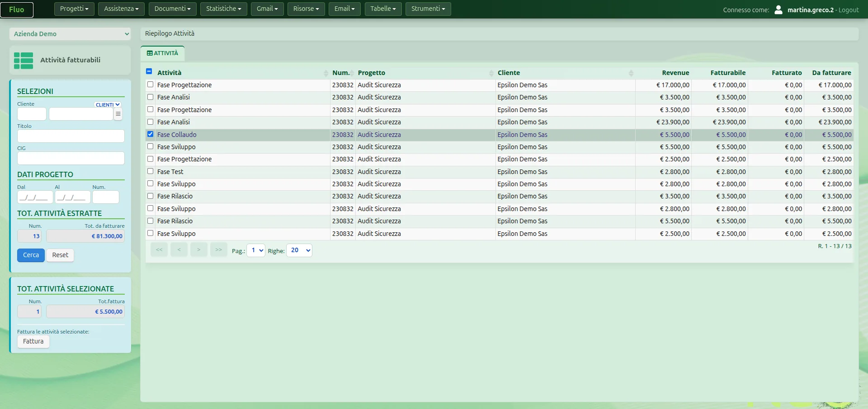Go to the last page of results
The image size is (868, 409).
point(219,250)
